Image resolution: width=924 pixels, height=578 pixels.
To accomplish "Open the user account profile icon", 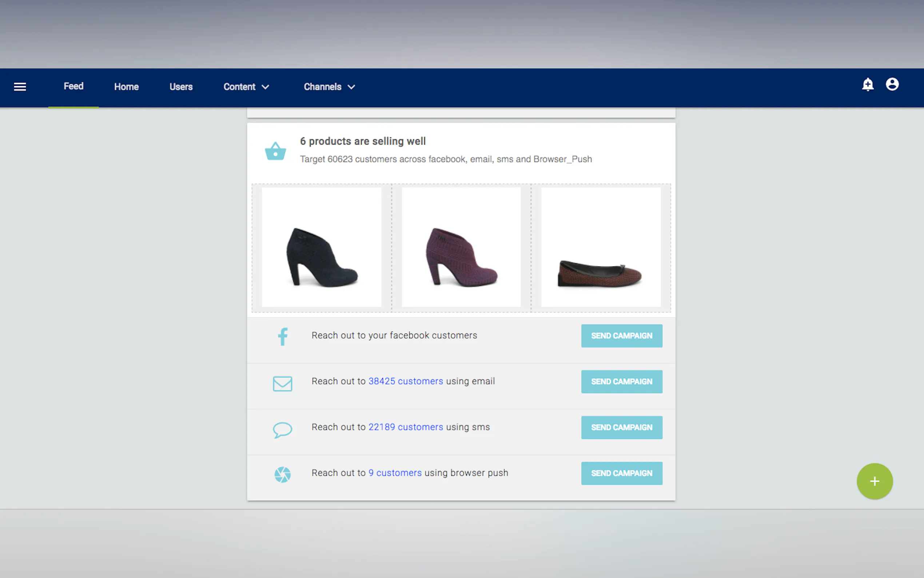I will coord(892,84).
